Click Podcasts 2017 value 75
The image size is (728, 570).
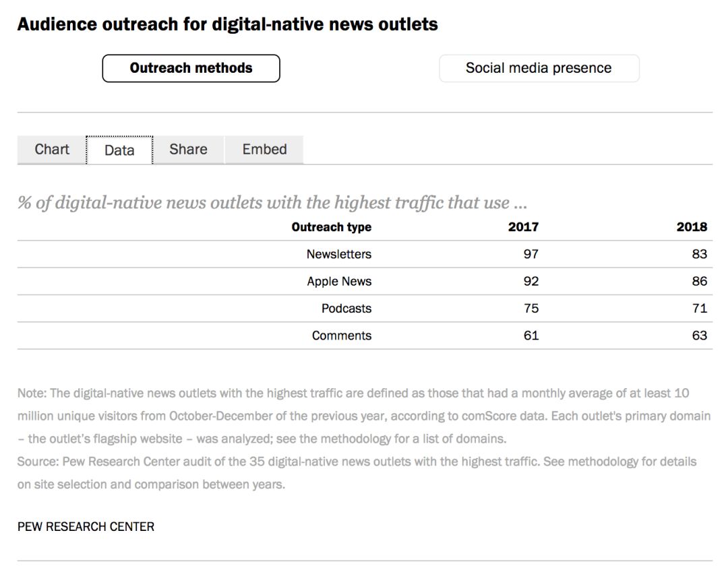pyautogui.click(x=531, y=309)
